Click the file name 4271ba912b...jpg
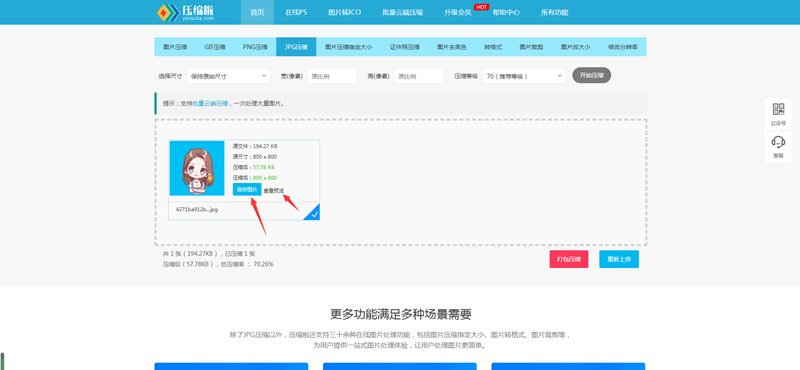This screenshot has height=370, width=800. tap(197, 209)
